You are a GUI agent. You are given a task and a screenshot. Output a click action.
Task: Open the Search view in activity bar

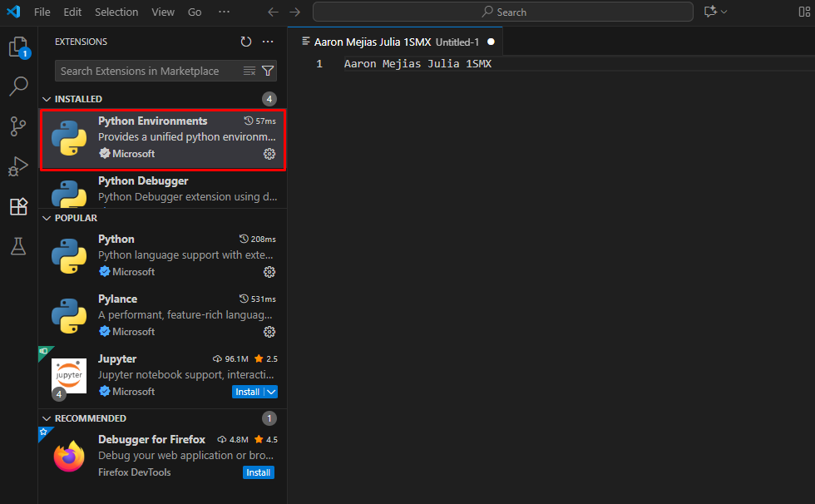[18, 86]
